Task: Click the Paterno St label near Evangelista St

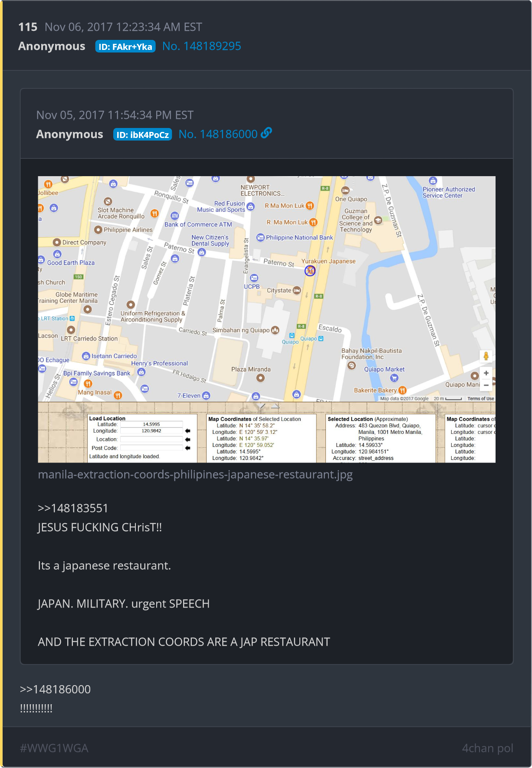Action: [279, 263]
